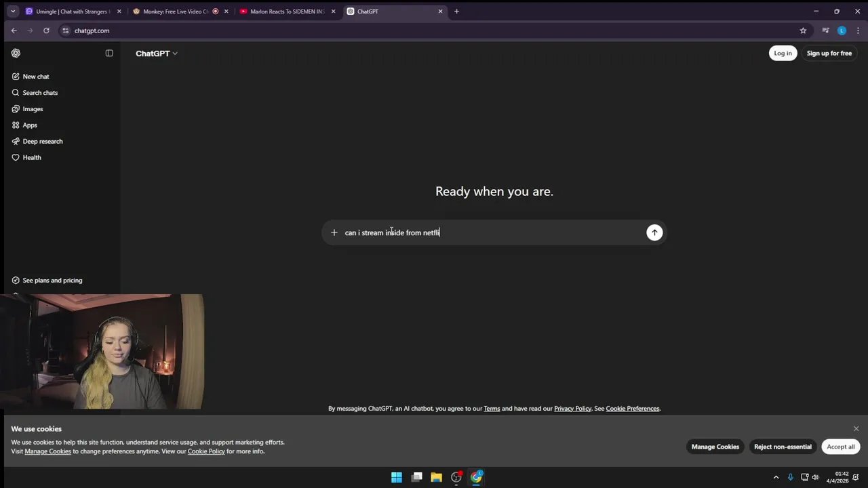
Task: Send the prompt with the arrow button
Action: pos(654,232)
